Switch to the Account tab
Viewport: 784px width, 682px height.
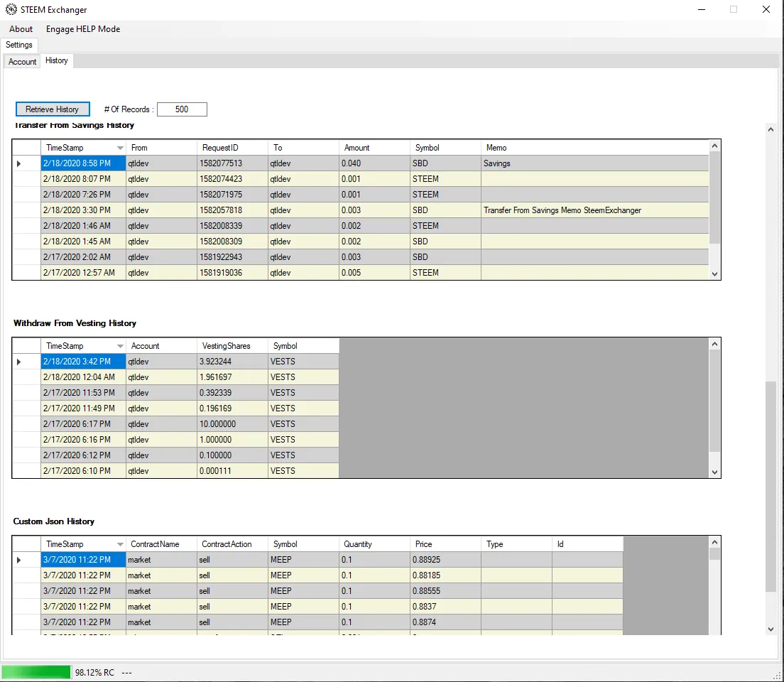(23, 62)
